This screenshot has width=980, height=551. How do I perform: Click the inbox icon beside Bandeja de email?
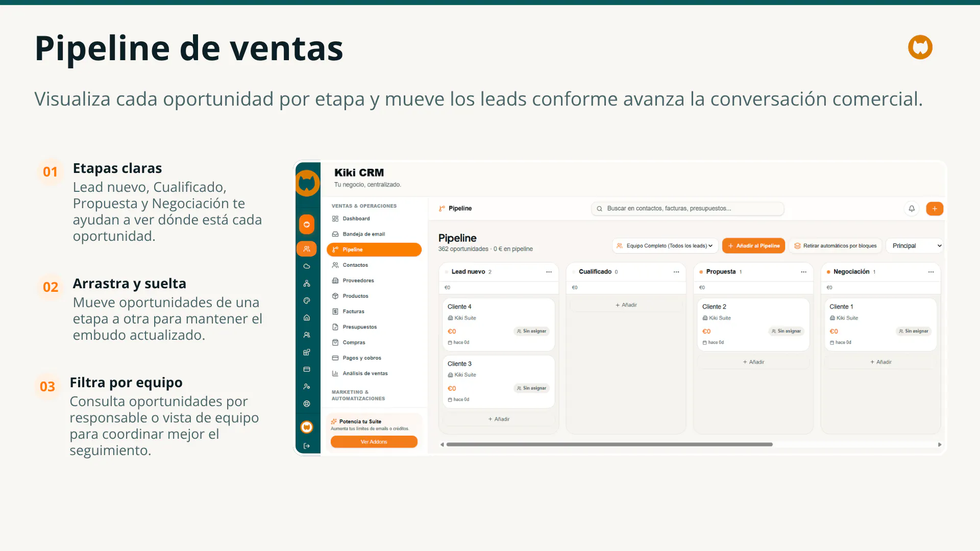335,234
